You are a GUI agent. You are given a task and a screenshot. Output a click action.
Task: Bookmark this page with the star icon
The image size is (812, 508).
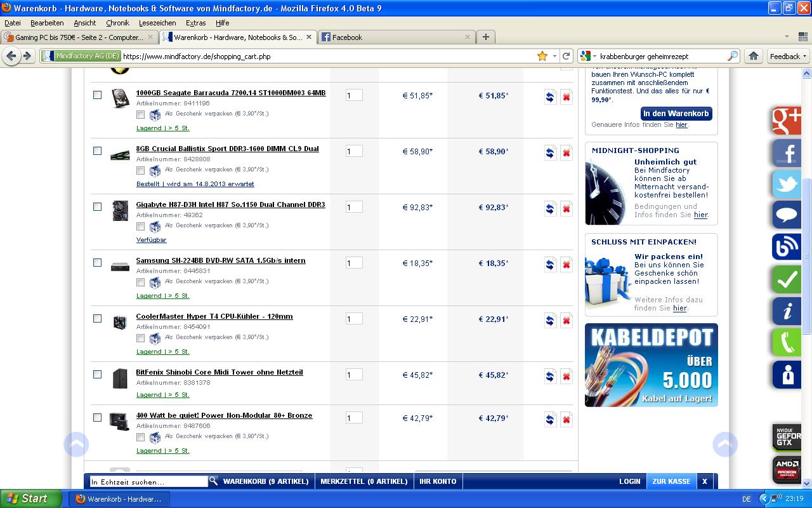542,56
